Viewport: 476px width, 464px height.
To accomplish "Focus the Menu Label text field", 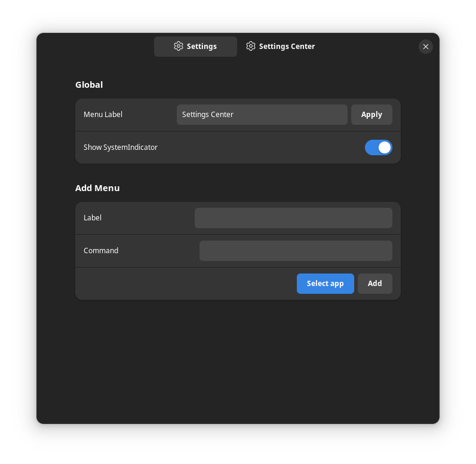I will pyautogui.click(x=262, y=115).
